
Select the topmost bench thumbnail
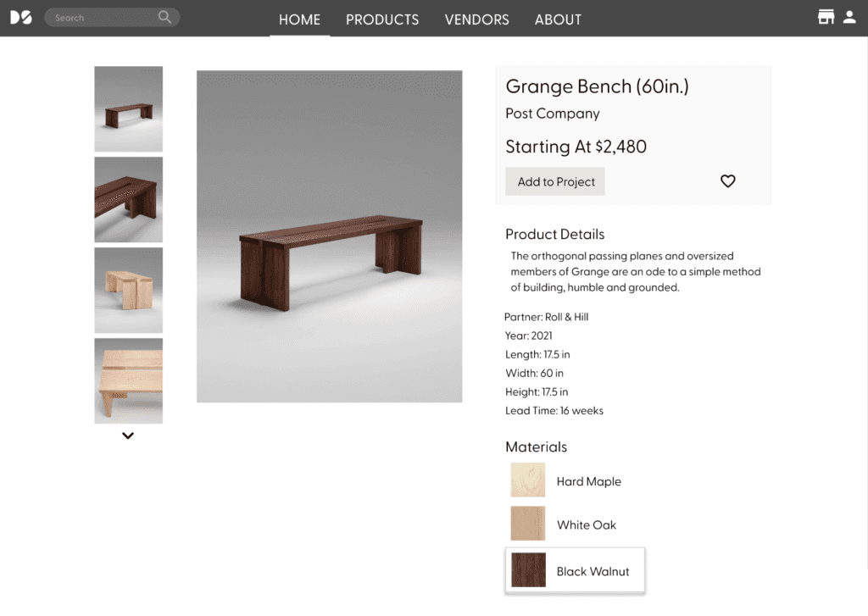(x=128, y=108)
